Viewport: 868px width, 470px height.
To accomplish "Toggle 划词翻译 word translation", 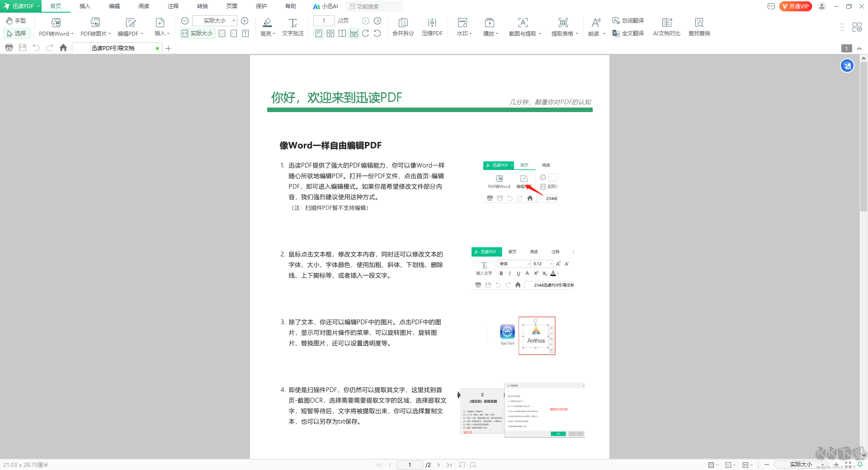I will (x=628, y=21).
